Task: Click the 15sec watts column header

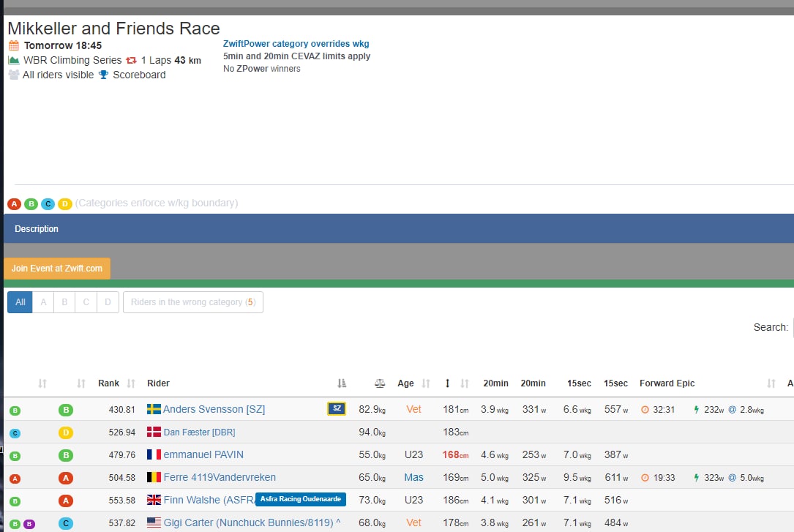Action: [615, 383]
